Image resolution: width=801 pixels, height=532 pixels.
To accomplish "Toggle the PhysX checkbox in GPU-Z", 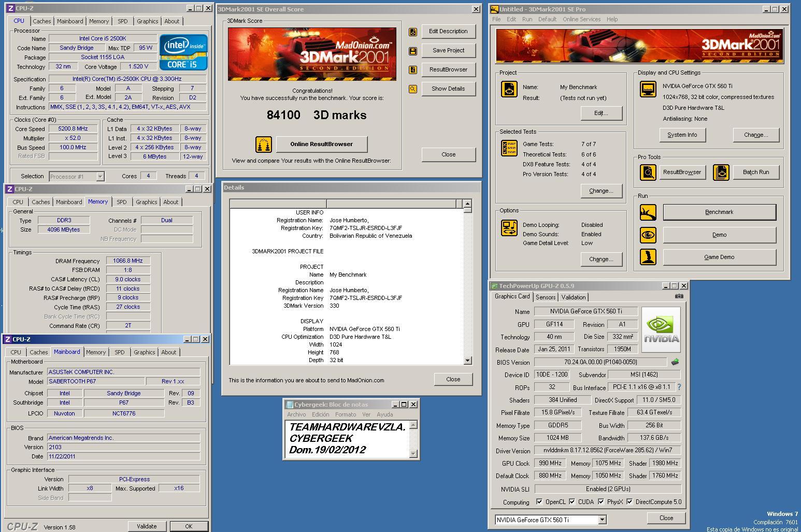I will click(x=601, y=501).
